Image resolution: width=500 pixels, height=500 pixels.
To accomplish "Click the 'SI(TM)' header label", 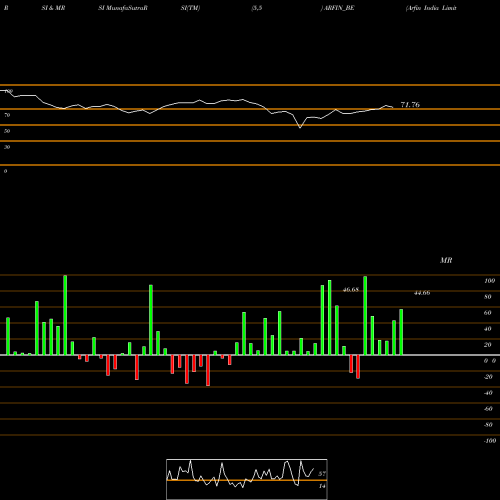I will coord(190,8).
